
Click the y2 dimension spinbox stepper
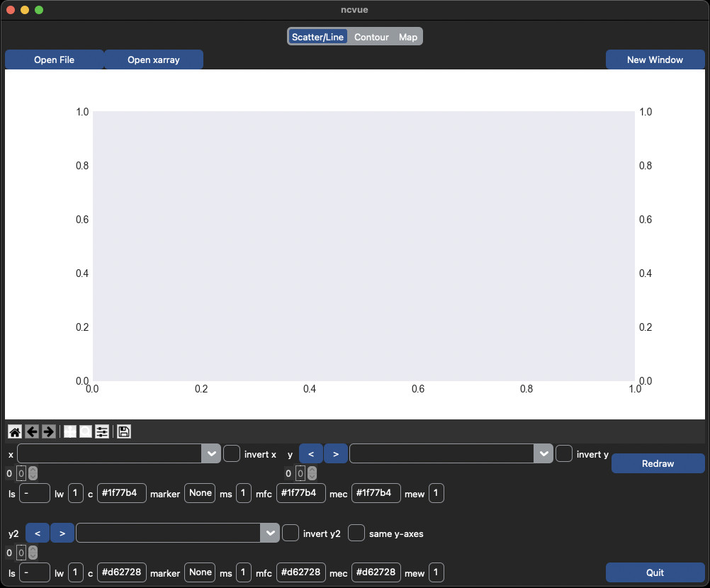tap(33, 553)
